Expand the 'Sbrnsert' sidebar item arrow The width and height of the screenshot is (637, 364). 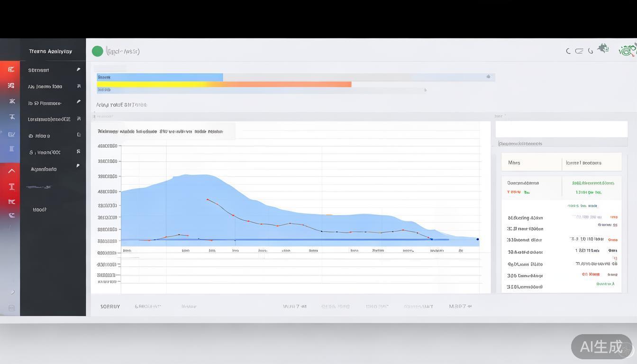79,70
